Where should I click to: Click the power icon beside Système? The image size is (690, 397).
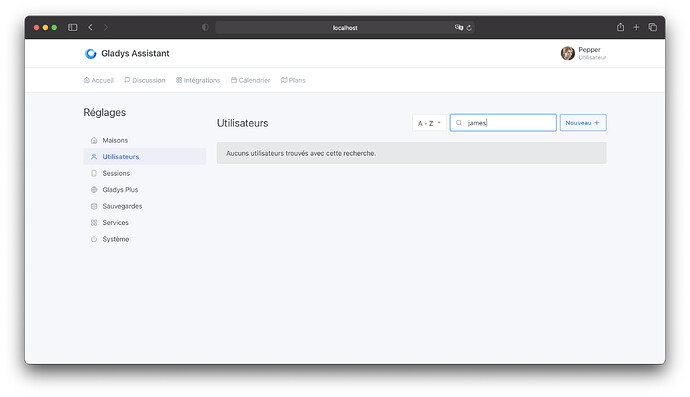coord(94,239)
